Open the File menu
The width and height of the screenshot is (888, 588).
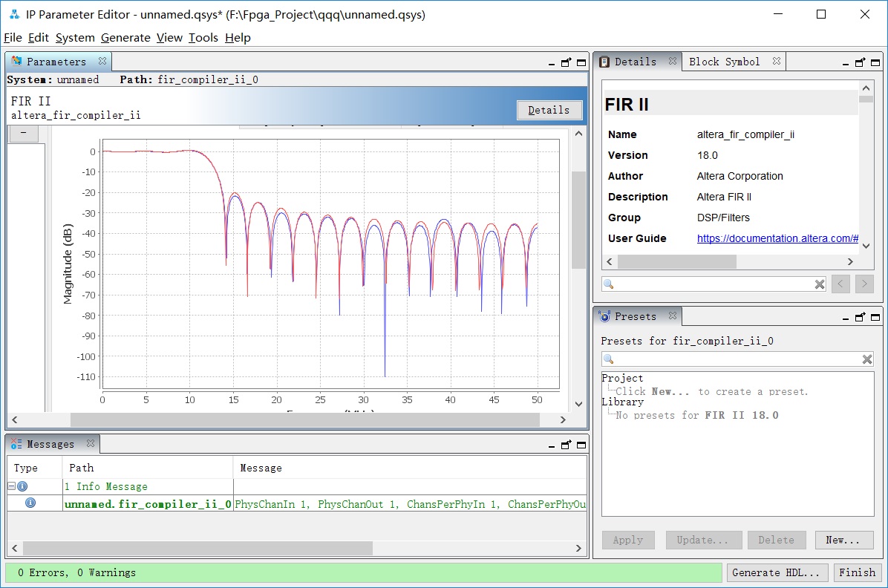(x=13, y=37)
